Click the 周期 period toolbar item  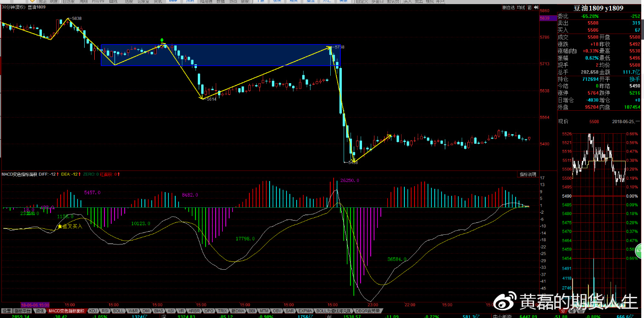coord(83,2)
